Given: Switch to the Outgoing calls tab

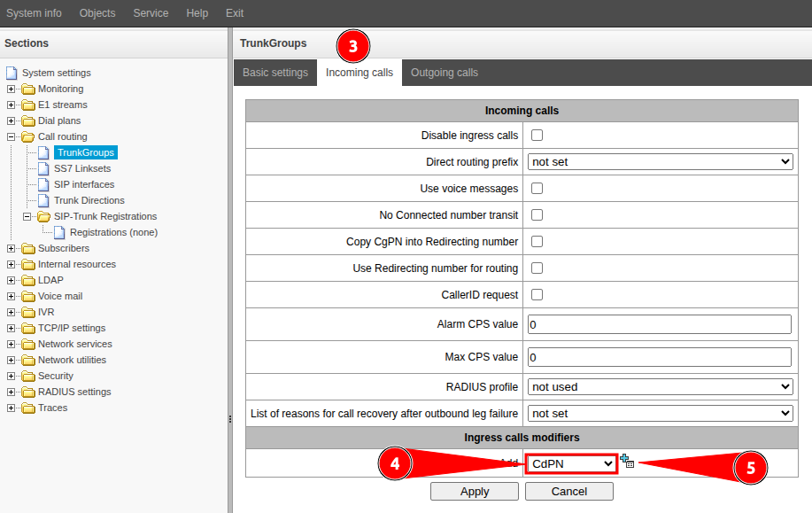Looking at the screenshot, I should [x=445, y=73].
